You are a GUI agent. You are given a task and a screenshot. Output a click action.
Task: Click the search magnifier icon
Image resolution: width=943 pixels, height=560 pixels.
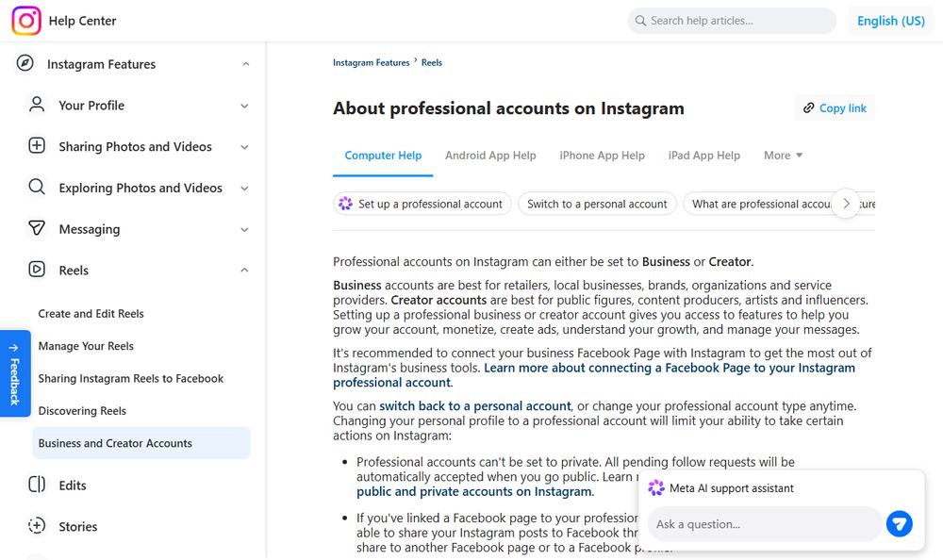pos(640,21)
